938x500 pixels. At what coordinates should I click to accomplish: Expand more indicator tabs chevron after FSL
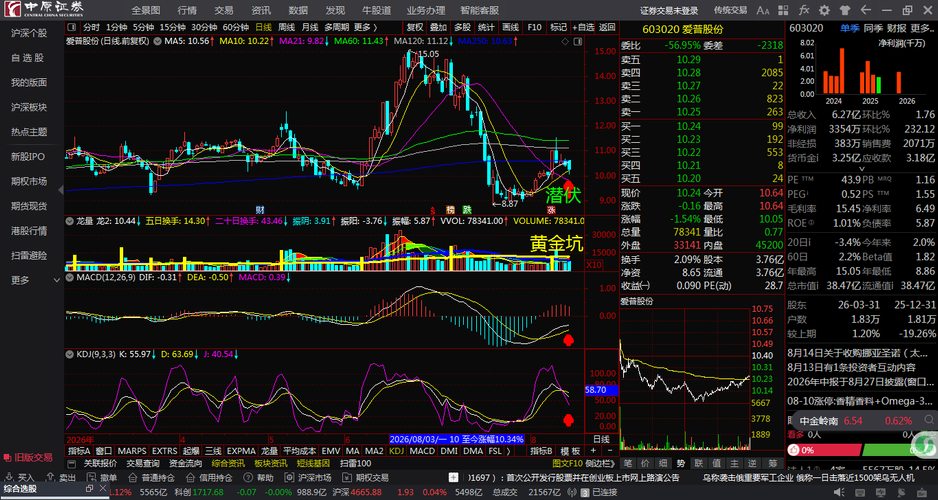coord(508,450)
